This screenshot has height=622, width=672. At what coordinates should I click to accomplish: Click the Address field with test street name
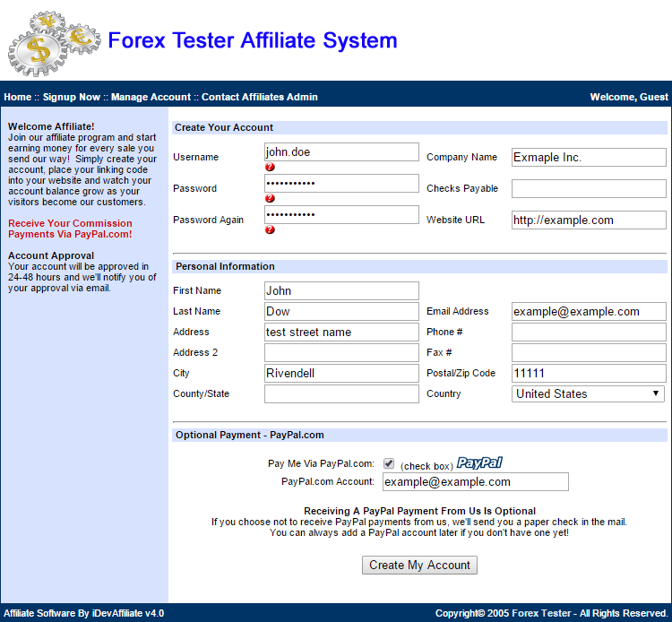341,332
